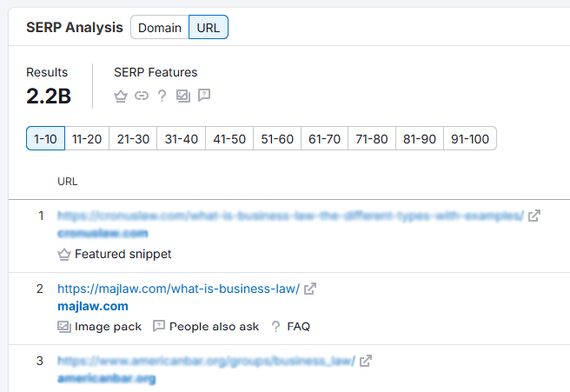Show results 81-90
This screenshot has width=570, height=392.
[x=420, y=138]
